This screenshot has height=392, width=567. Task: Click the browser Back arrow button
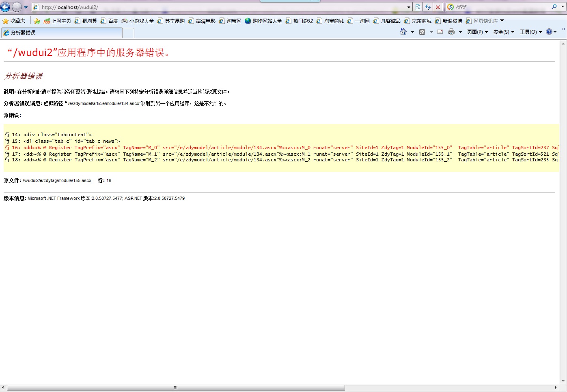[x=5, y=7]
